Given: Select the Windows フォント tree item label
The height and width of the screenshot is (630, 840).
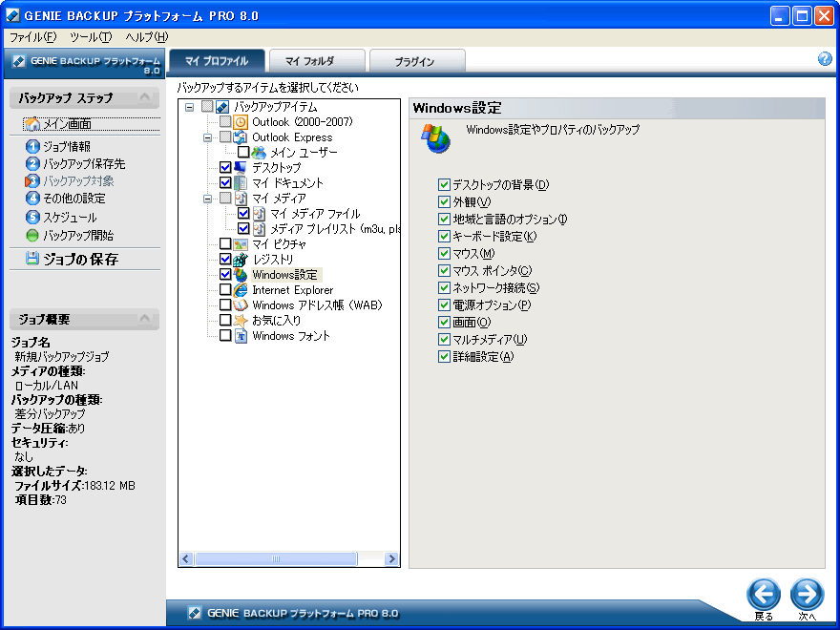Looking at the screenshot, I should click(291, 336).
